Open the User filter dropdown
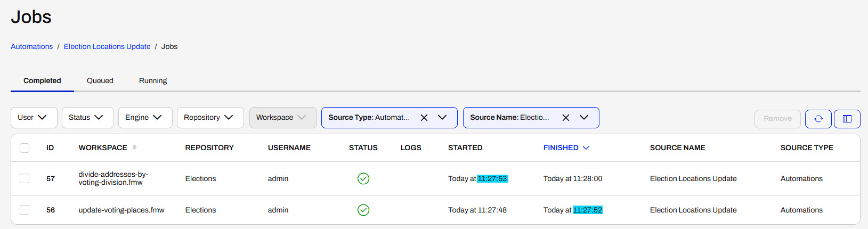Image resolution: width=868 pixels, height=229 pixels. click(x=34, y=118)
